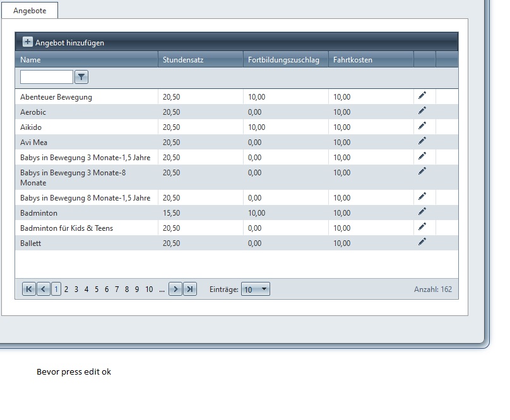Select the Angebote tab
The height and width of the screenshot is (420, 510).
click(30, 10)
